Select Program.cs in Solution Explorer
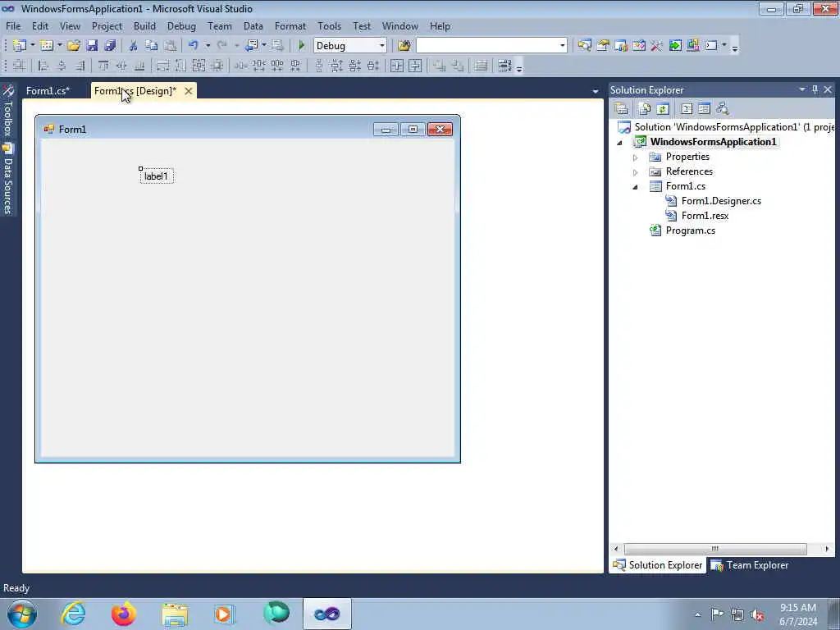 coord(690,231)
